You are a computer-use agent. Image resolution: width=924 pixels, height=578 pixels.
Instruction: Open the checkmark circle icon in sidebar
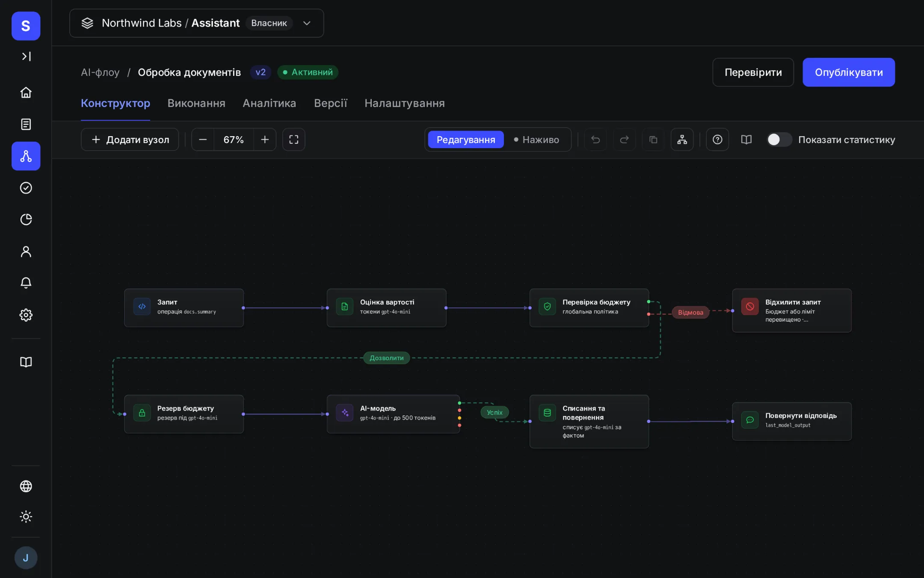pos(26,188)
